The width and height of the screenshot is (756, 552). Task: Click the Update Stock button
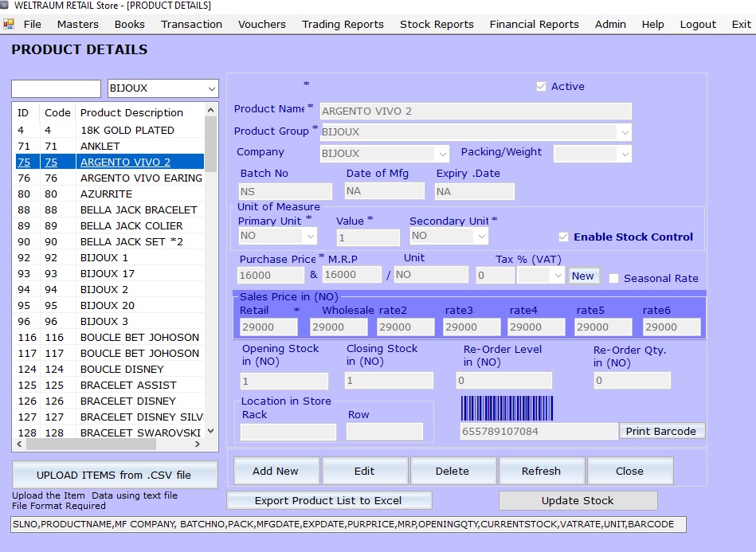click(578, 500)
